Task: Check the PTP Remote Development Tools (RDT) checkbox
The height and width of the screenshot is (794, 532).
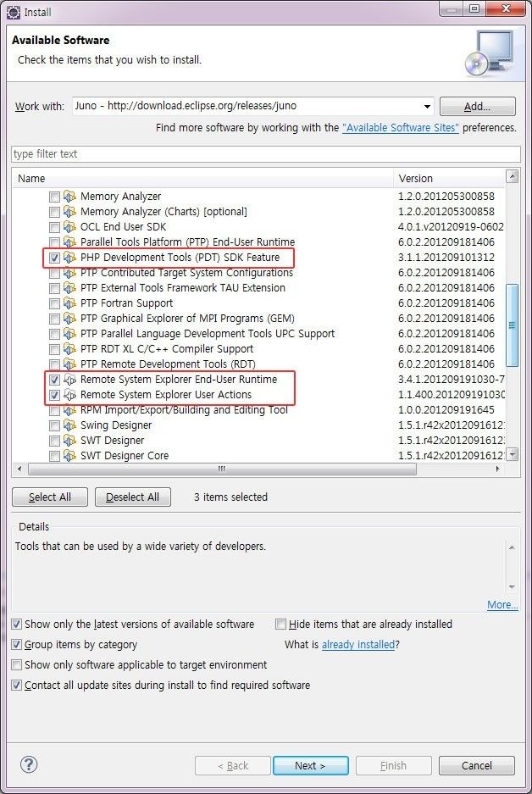Action: (55, 364)
